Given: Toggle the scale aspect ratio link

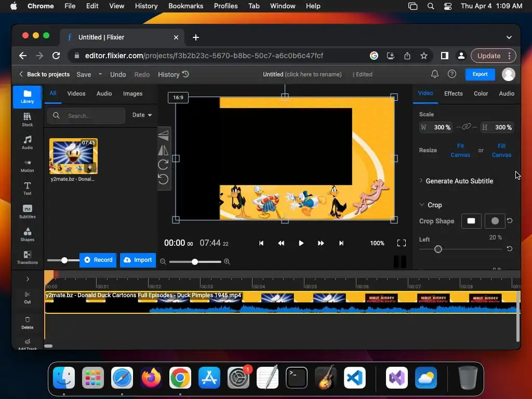Looking at the screenshot, I should pyautogui.click(x=467, y=127).
